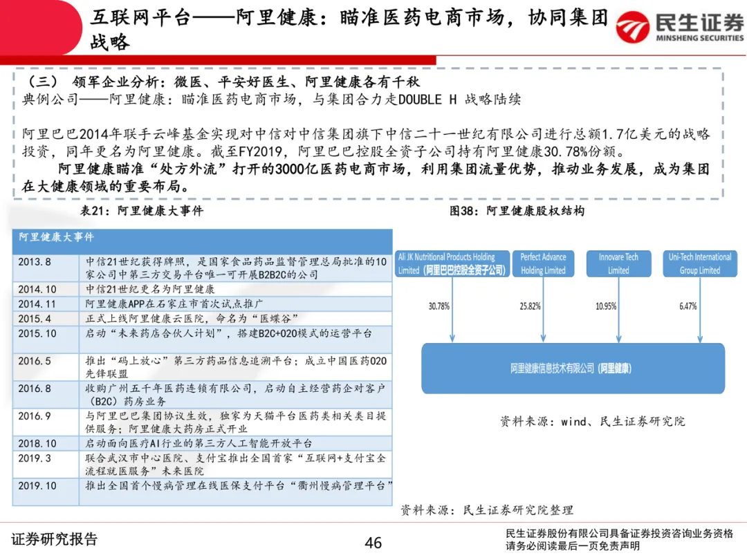Click the disclaimer 请务必阅读最后一页免责声明

click(x=572, y=546)
